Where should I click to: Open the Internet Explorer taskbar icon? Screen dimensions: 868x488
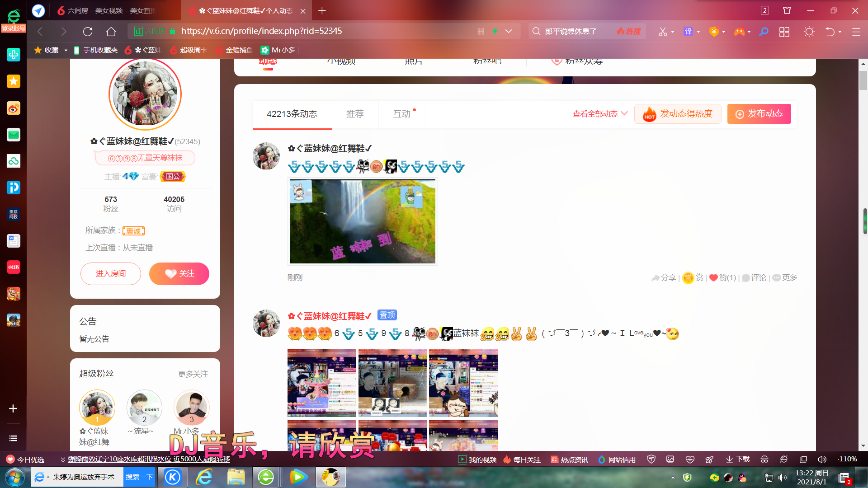204,477
